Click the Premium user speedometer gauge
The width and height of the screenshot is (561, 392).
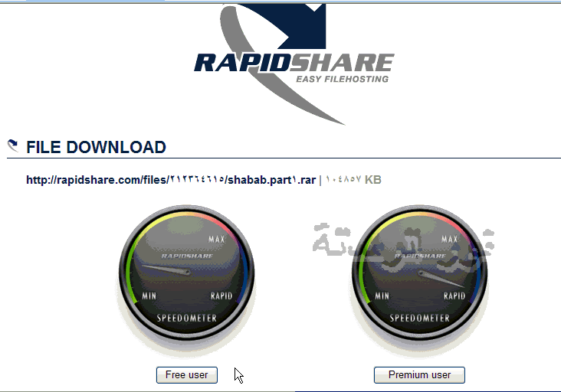419,273
